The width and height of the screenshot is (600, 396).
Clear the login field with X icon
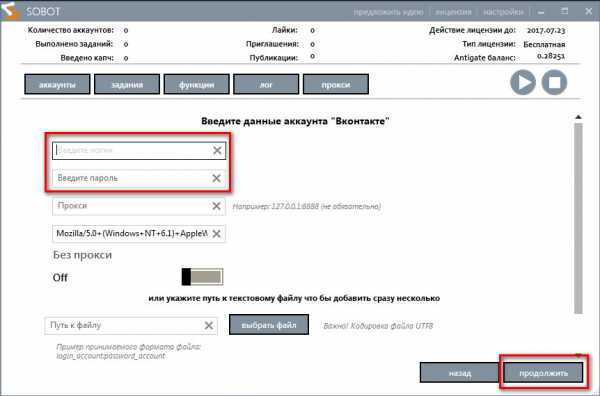point(217,150)
